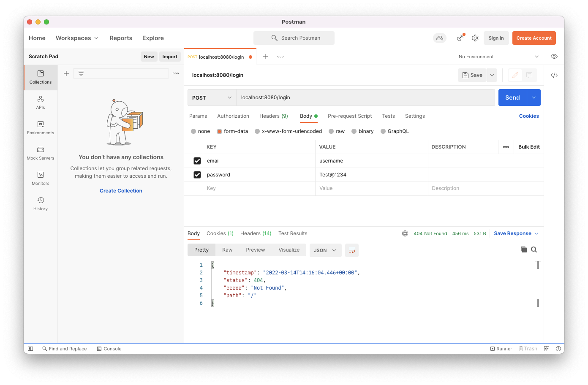The width and height of the screenshot is (588, 385).
Task: Switch to the Tests tab
Action: tap(389, 116)
